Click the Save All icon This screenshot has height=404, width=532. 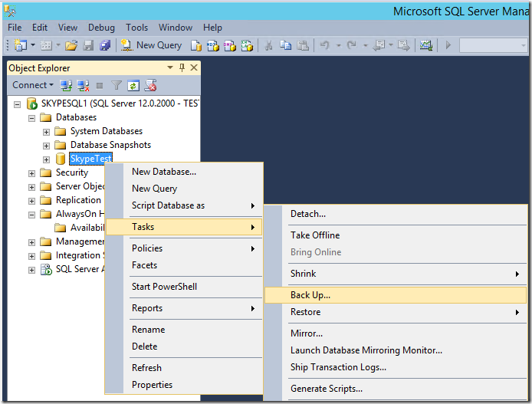(x=105, y=45)
